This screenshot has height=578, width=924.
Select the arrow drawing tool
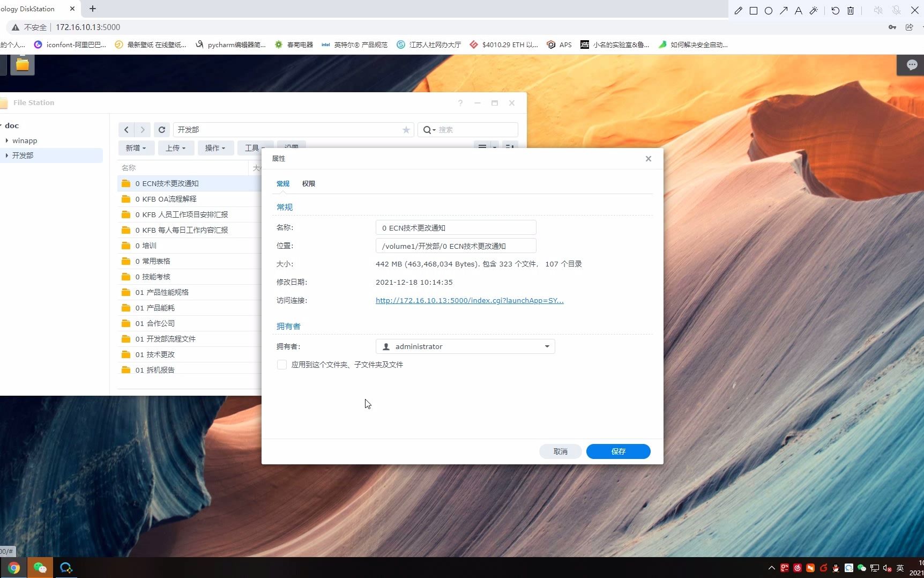(x=784, y=11)
